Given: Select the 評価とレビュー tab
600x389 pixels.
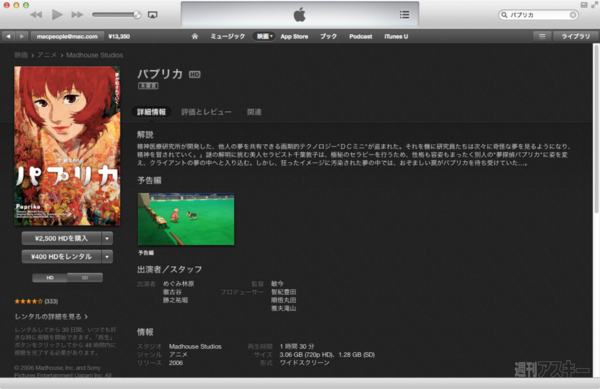Looking at the screenshot, I should pyautogui.click(x=206, y=112).
